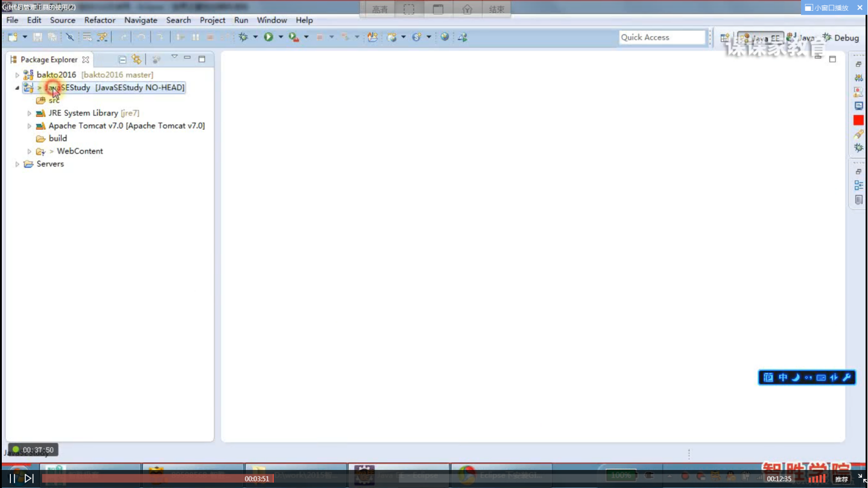Click the New Server toolbar icon
Viewport: 868px width, 488px height.
click(x=373, y=37)
